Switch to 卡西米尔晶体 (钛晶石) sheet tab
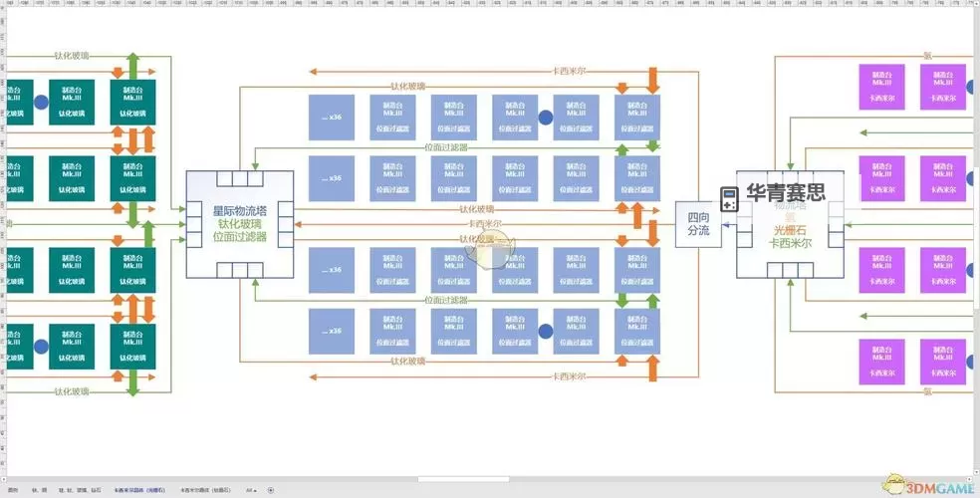Screen dimensions: 980x498 pos(205,490)
